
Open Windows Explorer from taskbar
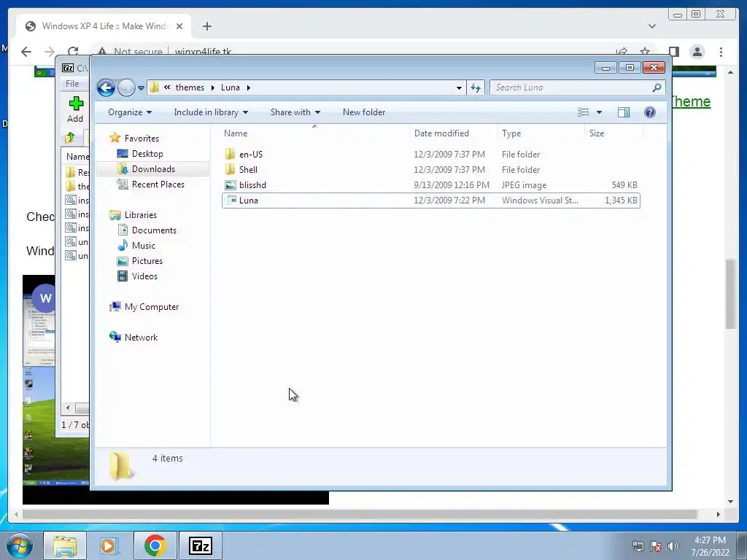click(x=65, y=545)
